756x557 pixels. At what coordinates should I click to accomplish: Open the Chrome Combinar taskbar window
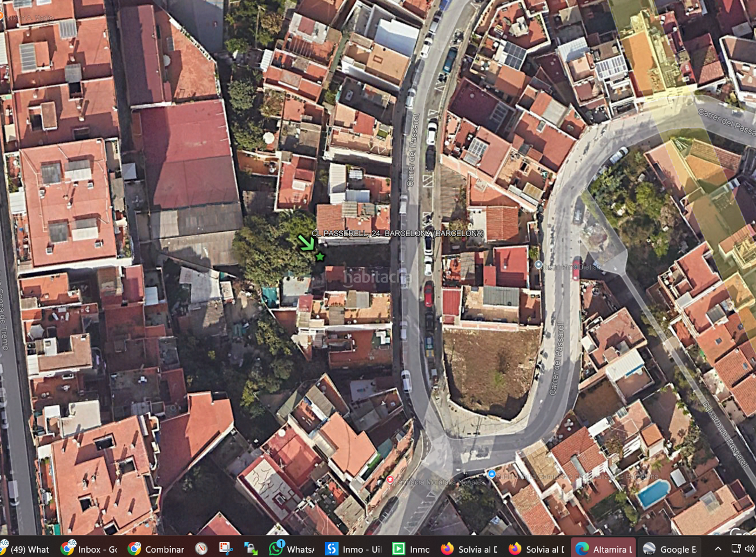[x=157, y=549]
